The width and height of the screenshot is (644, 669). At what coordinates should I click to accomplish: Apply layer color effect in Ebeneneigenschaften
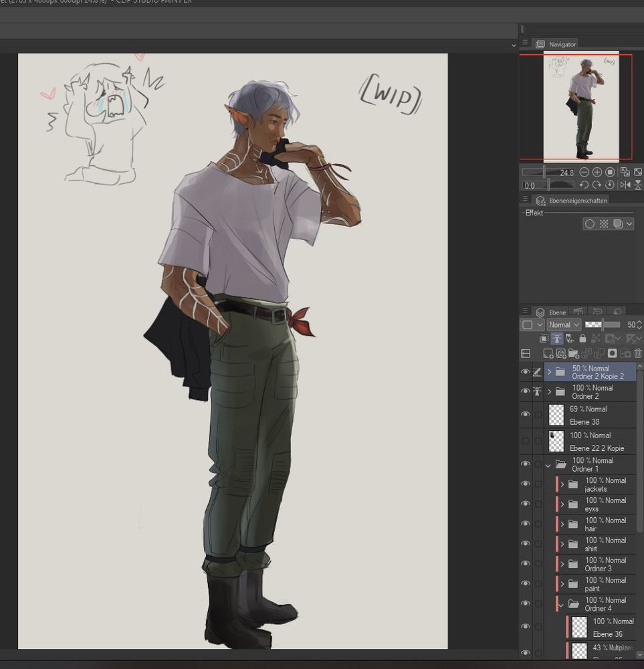[x=617, y=224]
